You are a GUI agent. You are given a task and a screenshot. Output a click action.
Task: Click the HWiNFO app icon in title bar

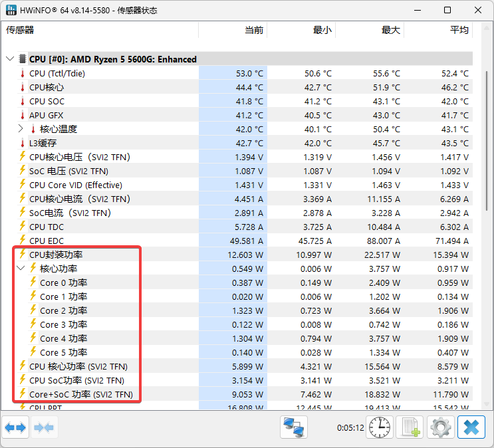[11, 11]
